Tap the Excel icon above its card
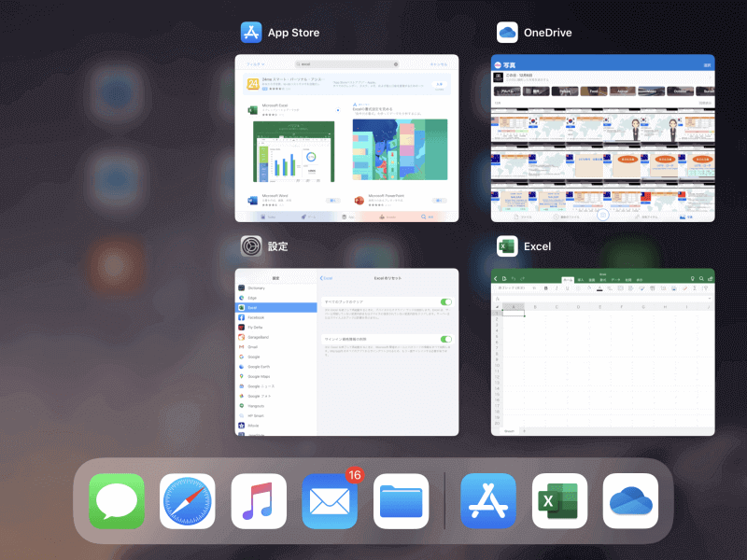 [x=507, y=246]
